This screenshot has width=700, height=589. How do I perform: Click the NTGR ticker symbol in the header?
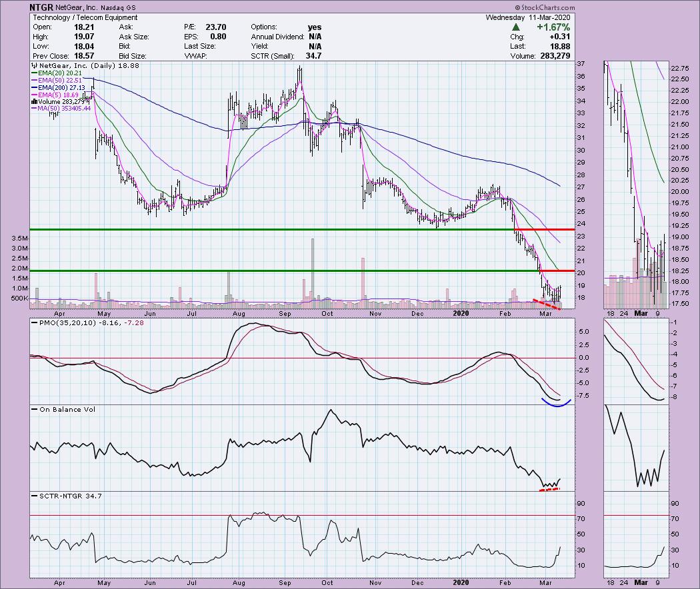pyautogui.click(x=41, y=7)
